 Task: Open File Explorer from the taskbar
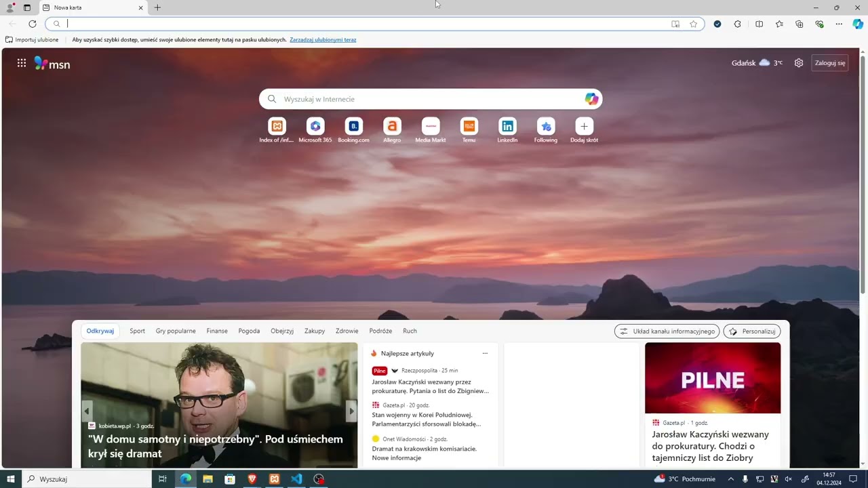(x=208, y=479)
